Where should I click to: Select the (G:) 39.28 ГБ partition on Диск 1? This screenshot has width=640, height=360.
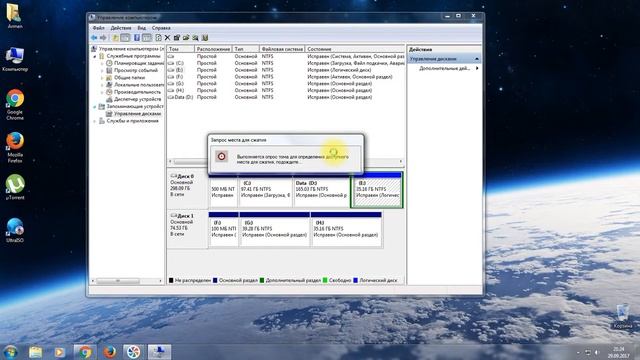tap(274, 229)
